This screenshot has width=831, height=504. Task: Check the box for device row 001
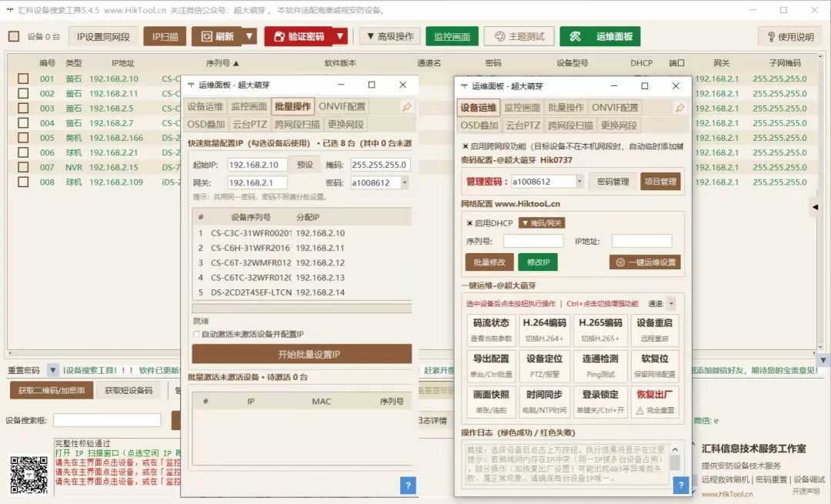pos(23,78)
